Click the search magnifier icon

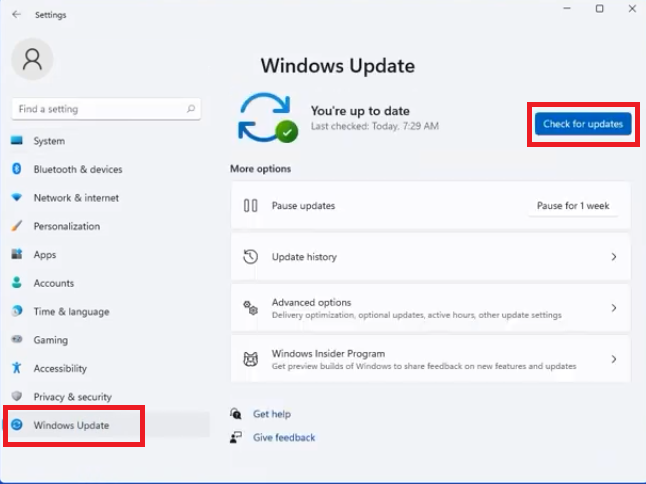click(190, 109)
